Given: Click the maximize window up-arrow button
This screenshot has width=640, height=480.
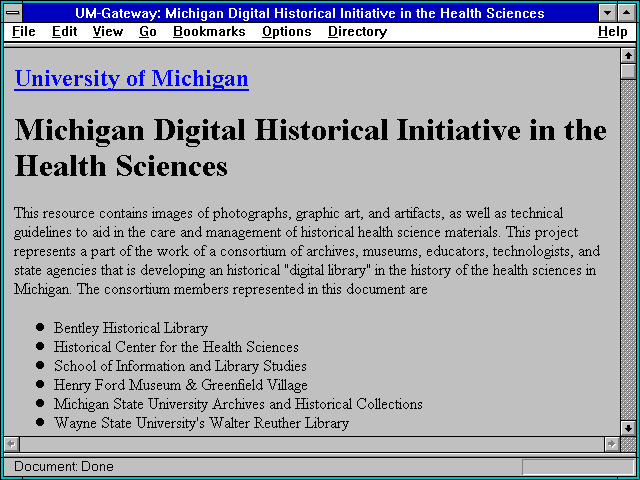Looking at the screenshot, I should tap(627, 13).
